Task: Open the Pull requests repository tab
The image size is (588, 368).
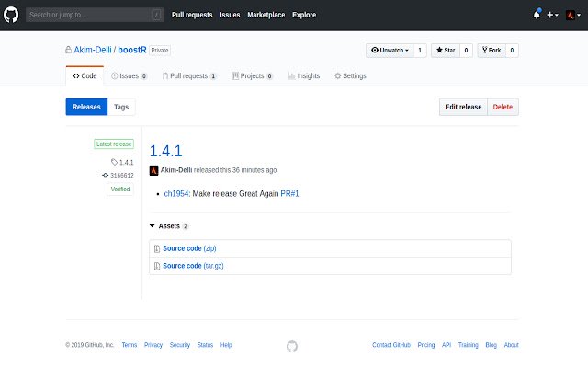Action: point(189,75)
